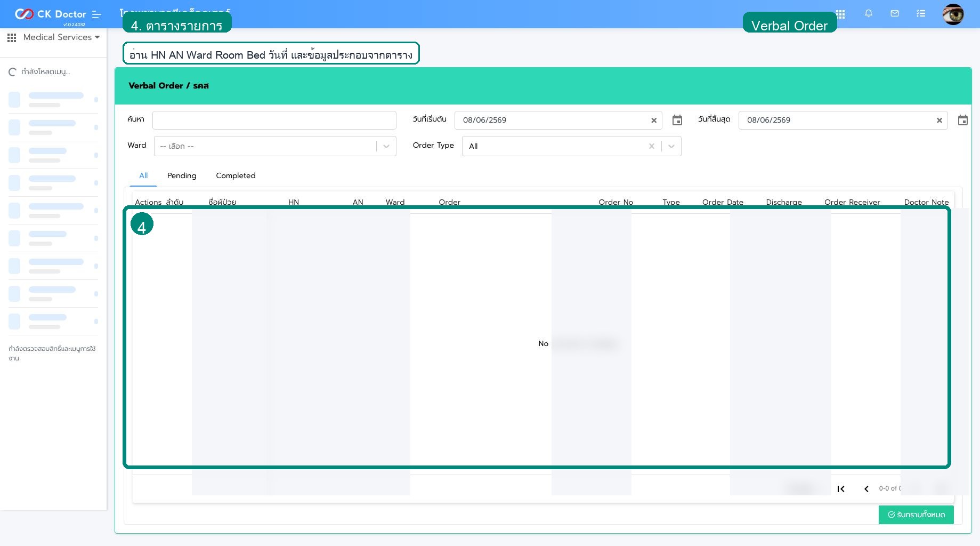
Task: Click the search (ค้นหา) input field
Action: 274,120
